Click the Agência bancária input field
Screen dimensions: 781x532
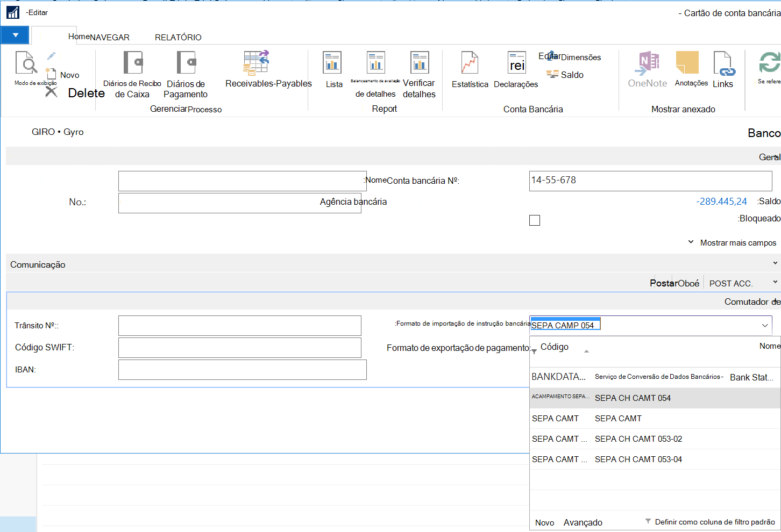pos(240,203)
